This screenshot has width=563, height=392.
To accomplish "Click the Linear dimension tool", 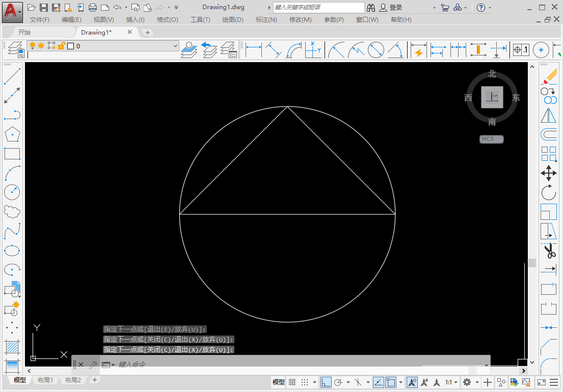I will point(254,50).
